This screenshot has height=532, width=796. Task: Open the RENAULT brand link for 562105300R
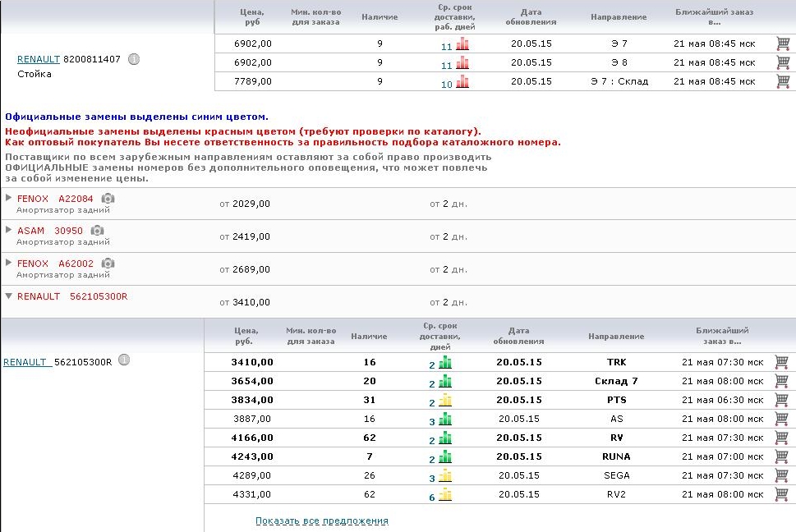[27, 362]
